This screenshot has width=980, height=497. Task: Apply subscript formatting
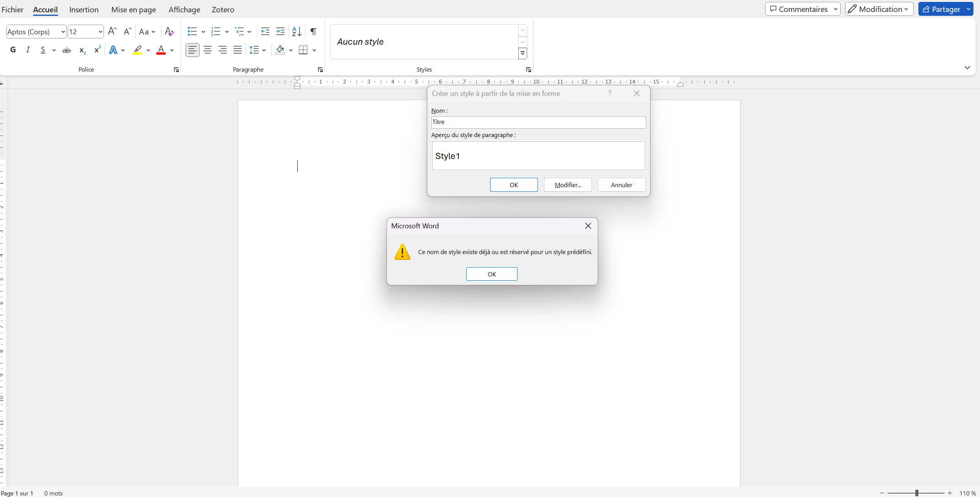coord(82,50)
